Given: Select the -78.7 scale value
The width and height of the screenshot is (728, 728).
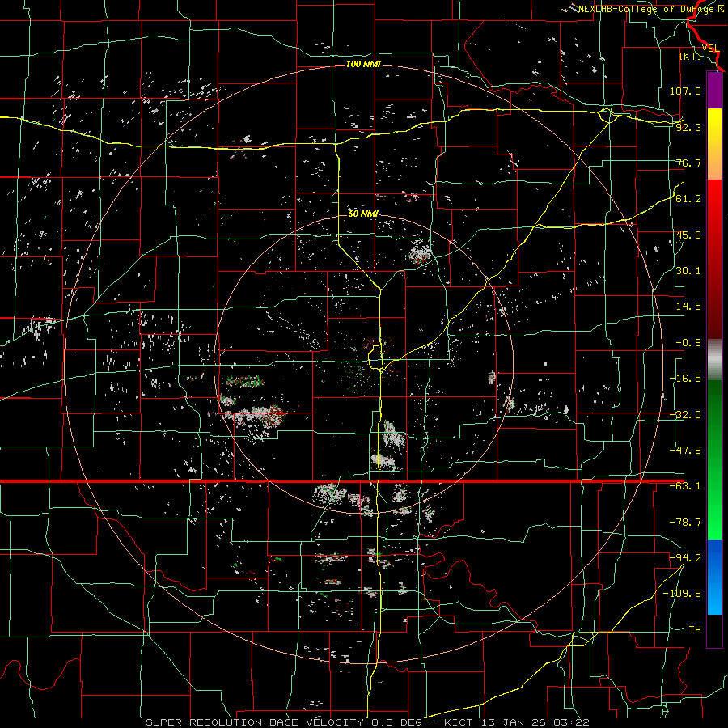Looking at the screenshot, I should point(685,523).
